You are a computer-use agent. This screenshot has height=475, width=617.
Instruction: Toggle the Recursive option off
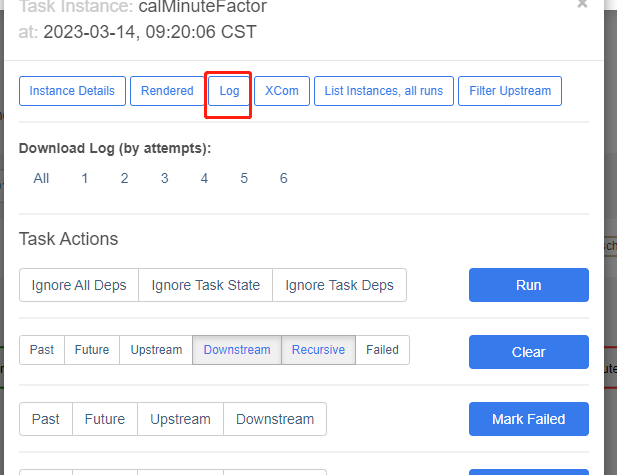tap(318, 350)
